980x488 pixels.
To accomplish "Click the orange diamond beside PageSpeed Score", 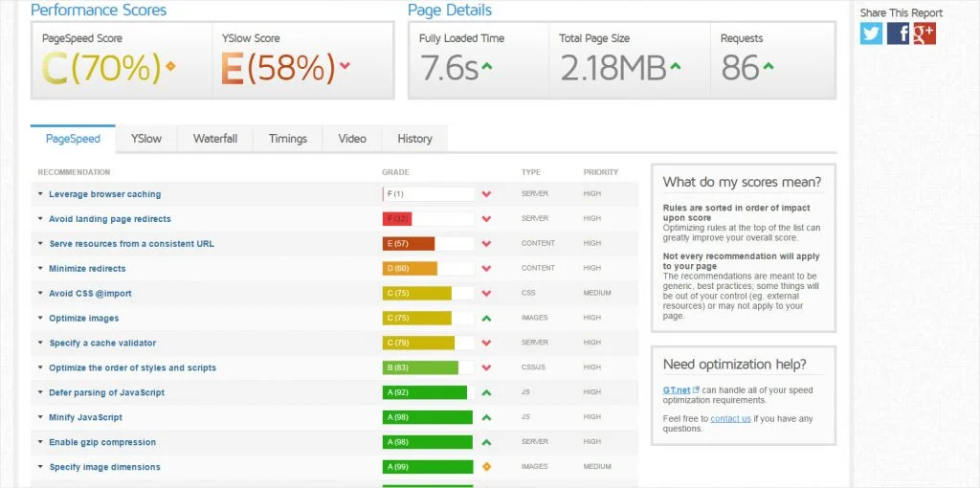I will tap(170, 66).
